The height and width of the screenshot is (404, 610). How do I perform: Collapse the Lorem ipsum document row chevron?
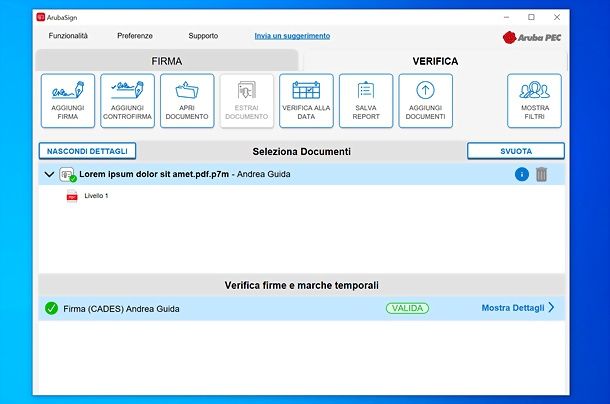pos(49,174)
